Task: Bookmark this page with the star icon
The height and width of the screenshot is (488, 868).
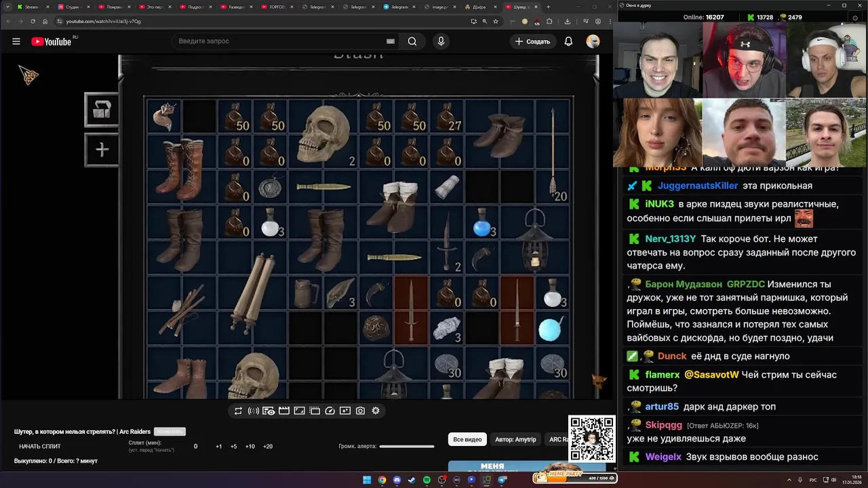Action: click(496, 21)
